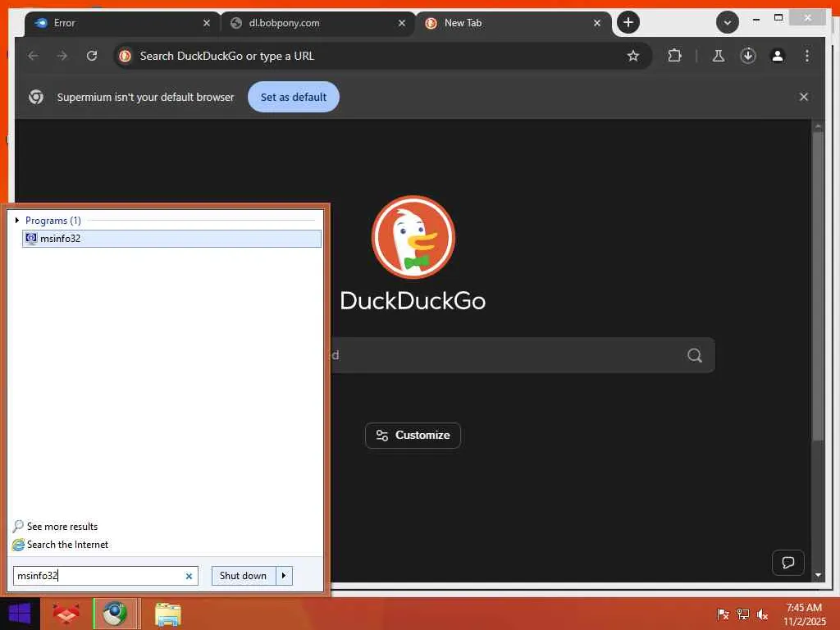
Task: Open the network tray icon
Action: [x=743, y=614]
